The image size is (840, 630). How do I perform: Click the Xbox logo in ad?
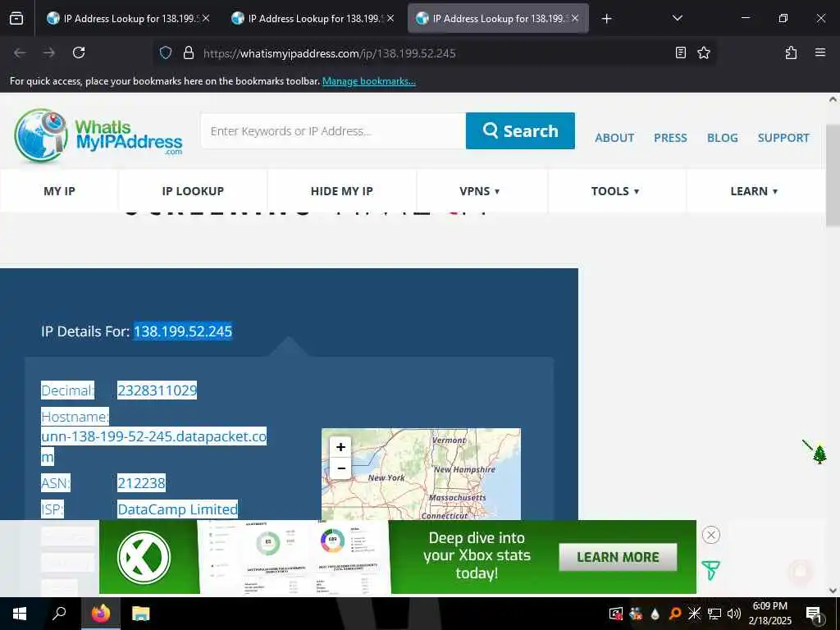pyautogui.click(x=144, y=557)
